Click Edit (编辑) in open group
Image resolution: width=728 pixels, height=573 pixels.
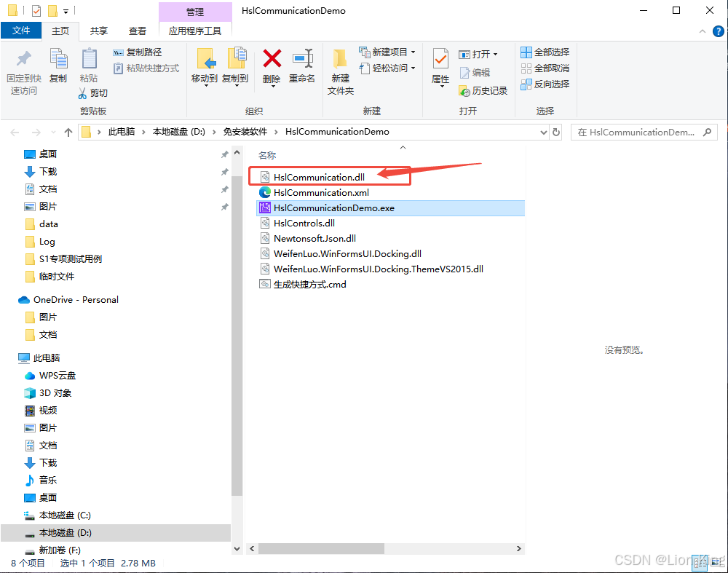point(475,72)
